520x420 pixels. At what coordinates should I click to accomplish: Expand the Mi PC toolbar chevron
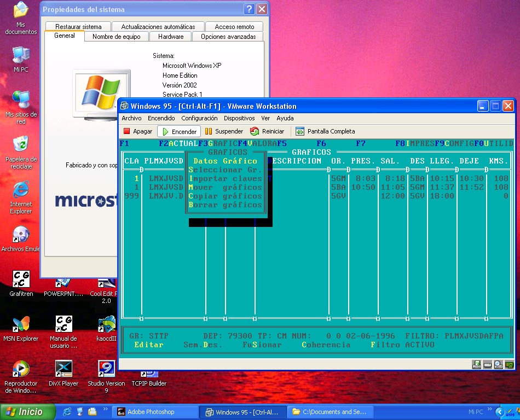point(490,409)
